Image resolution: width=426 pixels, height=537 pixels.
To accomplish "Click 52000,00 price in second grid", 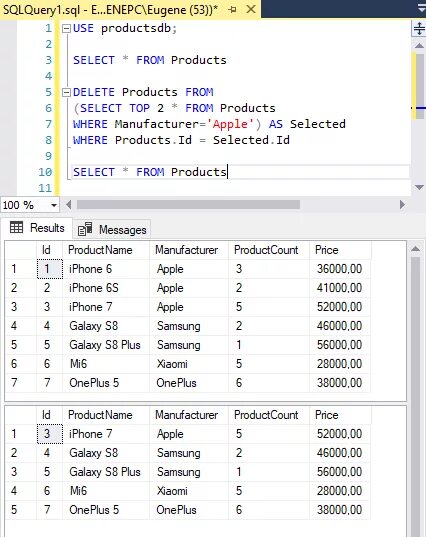I will click(x=339, y=434).
